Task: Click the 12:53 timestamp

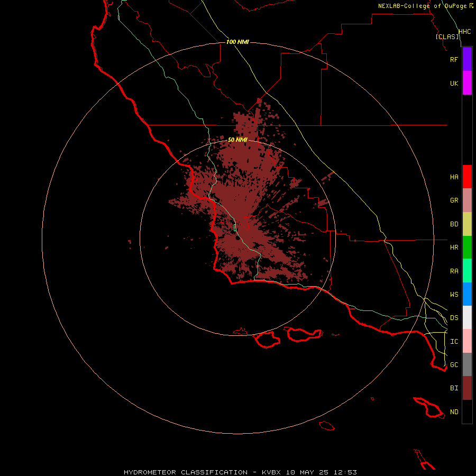Action: tap(345, 472)
